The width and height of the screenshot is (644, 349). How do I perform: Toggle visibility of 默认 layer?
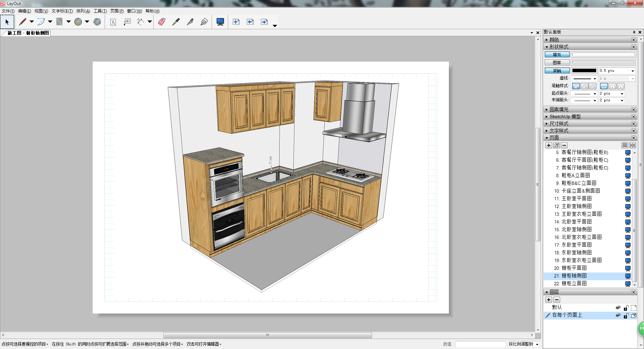click(618, 308)
